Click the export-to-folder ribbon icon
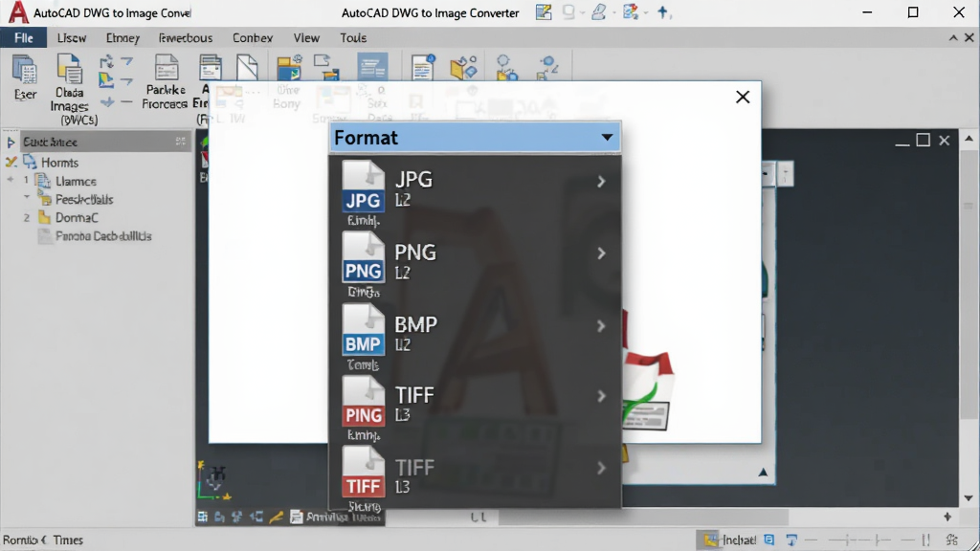The width and height of the screenshot is (980, 551). 327,68
